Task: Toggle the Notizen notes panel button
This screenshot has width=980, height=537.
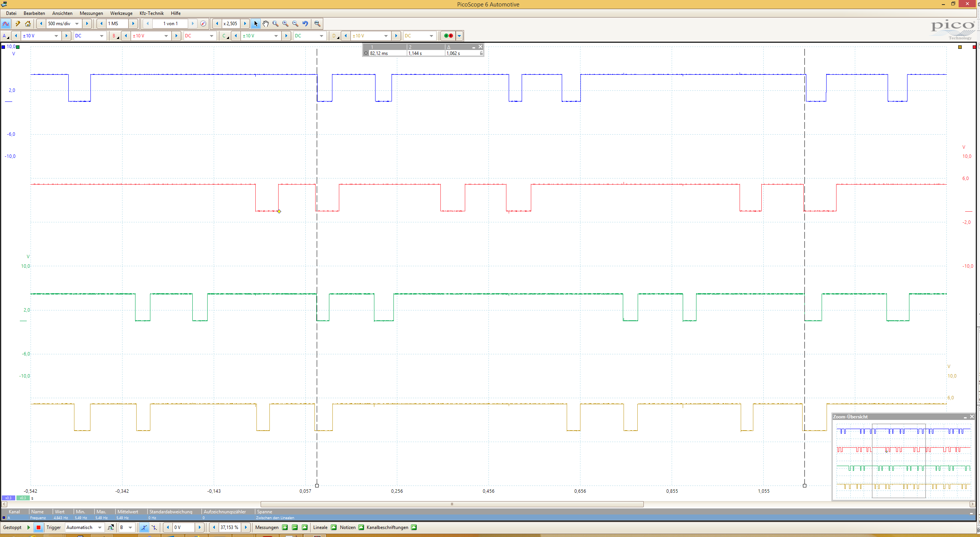Action: (x=361, y=527)
